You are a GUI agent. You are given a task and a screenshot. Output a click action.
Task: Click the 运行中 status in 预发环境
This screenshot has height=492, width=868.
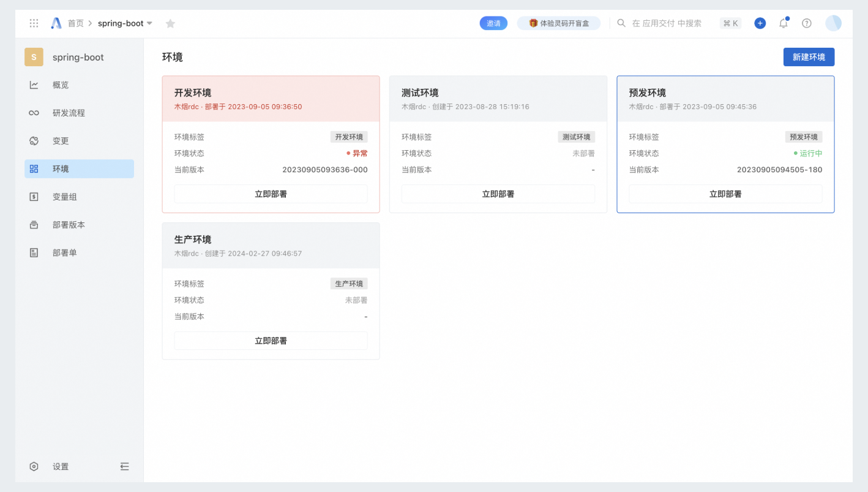point(808,154)
